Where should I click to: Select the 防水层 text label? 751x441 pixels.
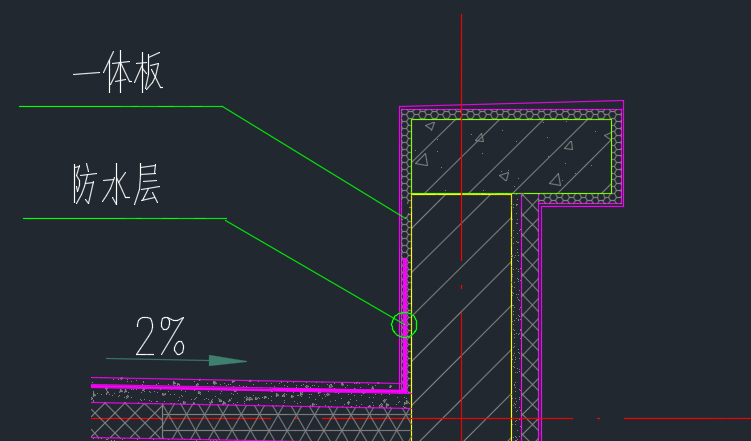[117, 184]
